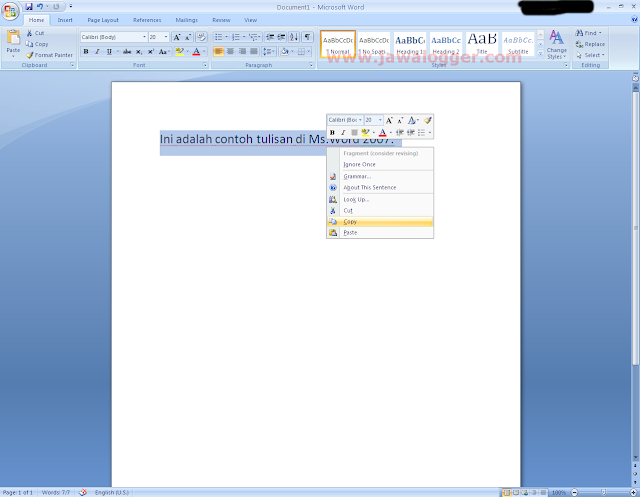The width and height of the screenshot is (640, 497).
Task: Apply strikethrough in ribbon Font group
Action: pos(127,51)
